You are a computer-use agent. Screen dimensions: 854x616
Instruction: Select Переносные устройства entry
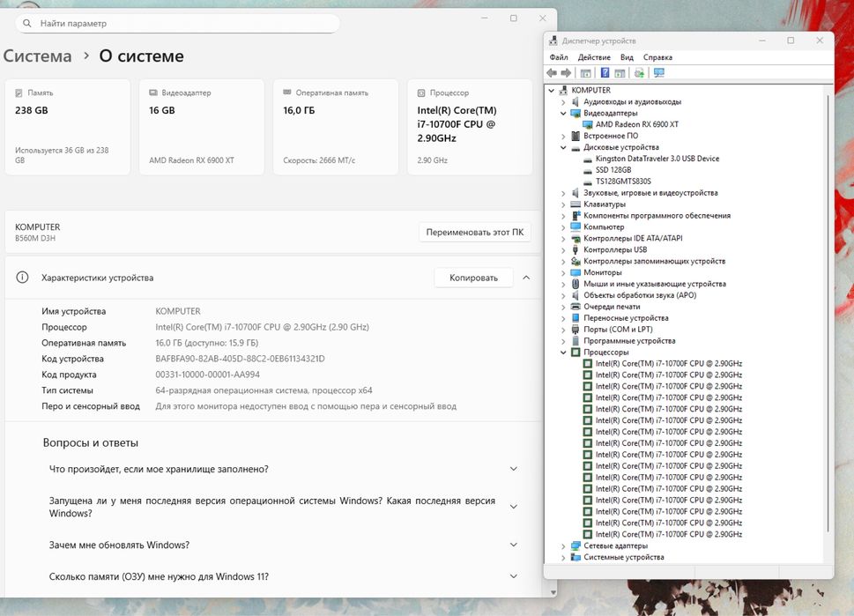pyautogui.click(x=626, y=318)
